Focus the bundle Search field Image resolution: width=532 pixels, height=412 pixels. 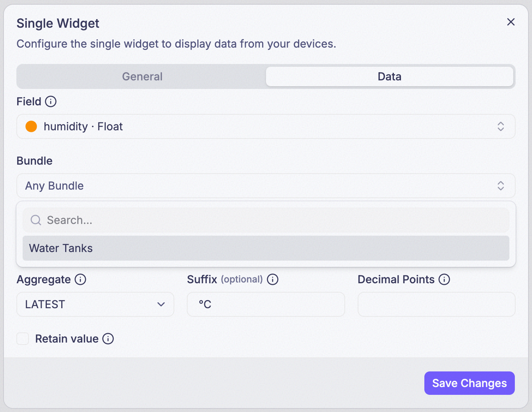pos(266,220)
